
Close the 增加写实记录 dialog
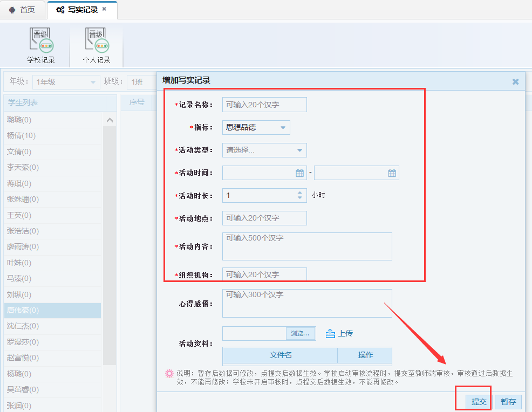[515, 81]
